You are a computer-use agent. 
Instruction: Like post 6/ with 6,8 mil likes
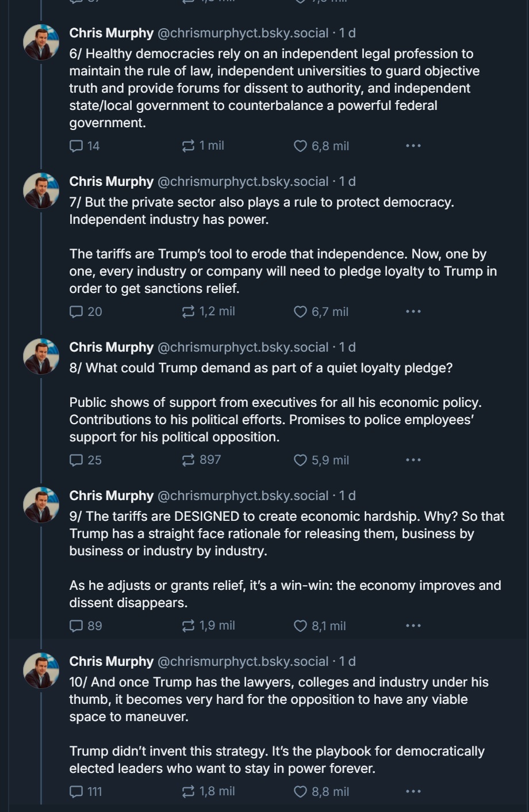[x=301, y=146]
